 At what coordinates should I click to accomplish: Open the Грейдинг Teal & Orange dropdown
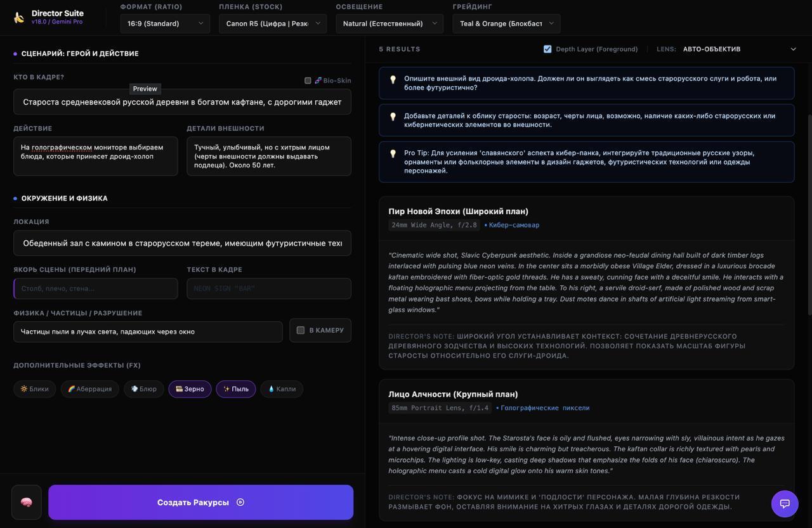506,23
